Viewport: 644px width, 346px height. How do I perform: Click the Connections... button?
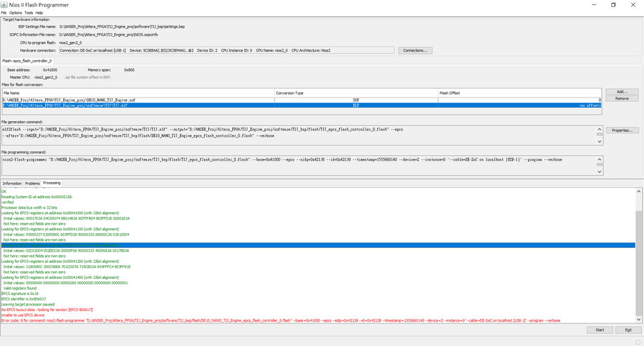[x=415, y=50]
